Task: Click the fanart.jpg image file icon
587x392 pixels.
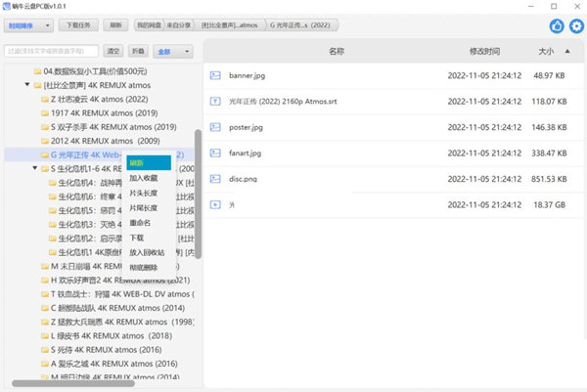Action: [x=216, y=153]
